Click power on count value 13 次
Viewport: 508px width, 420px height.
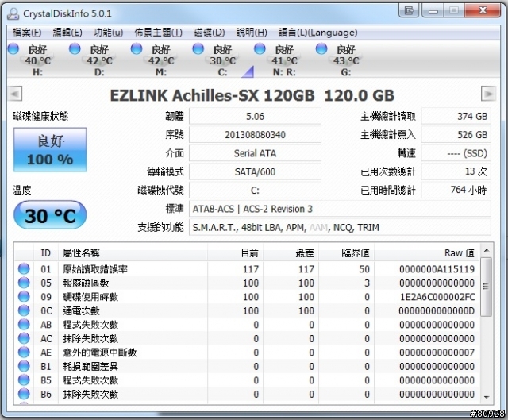click(x=456, y=171)
